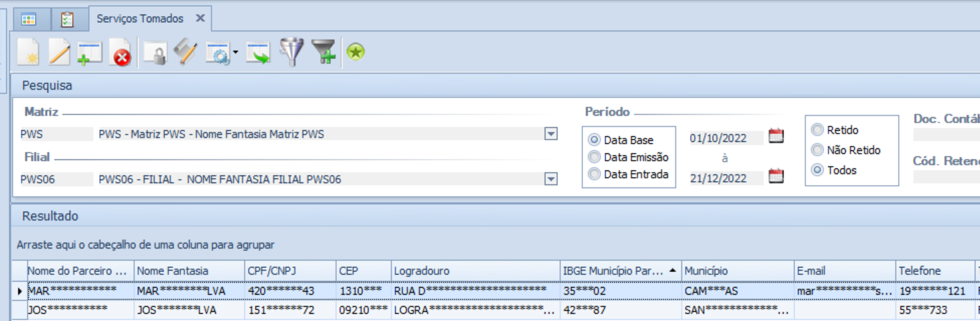Image resolution: width=980 pixels, height=321 pixels.
Task: Click Nome Fantasia cell JOS*******LVA
Action: click(190, 310)
